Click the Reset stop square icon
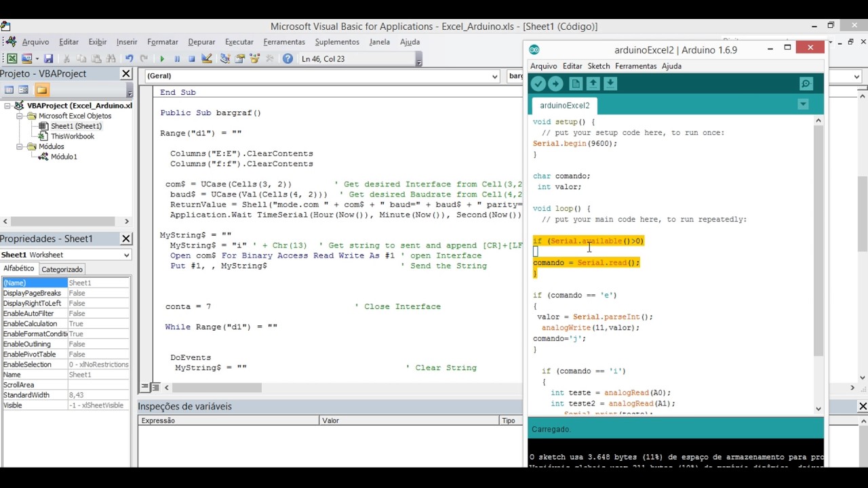Image resolution: width=868 pixels, height=488 pixels. coord(192,59)
